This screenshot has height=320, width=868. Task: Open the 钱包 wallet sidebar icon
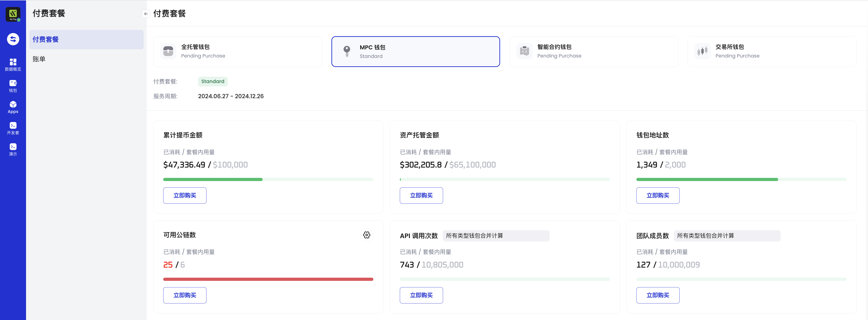pyautogui.click(x=13, y=86)
